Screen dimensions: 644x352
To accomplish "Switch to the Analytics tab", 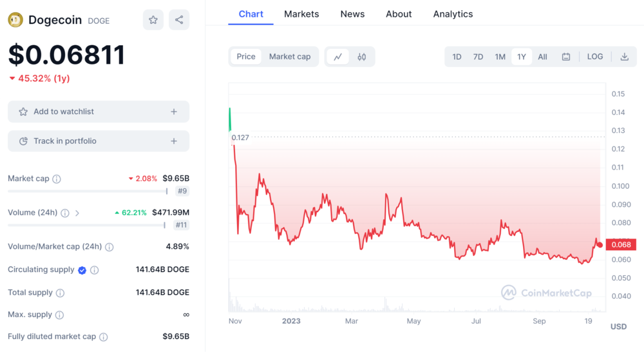I will [453, 14].
